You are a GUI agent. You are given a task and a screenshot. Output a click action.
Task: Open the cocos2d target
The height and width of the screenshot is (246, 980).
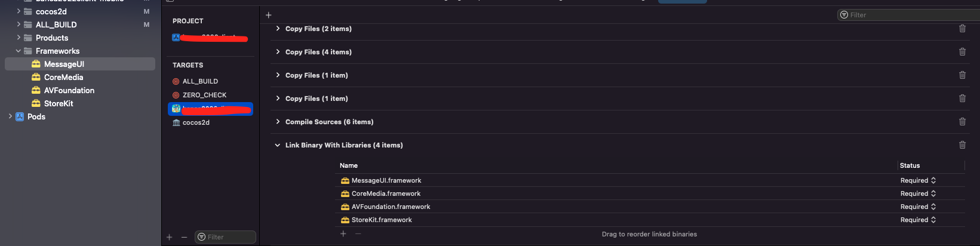pyautogui.click(x=196, y=122)
